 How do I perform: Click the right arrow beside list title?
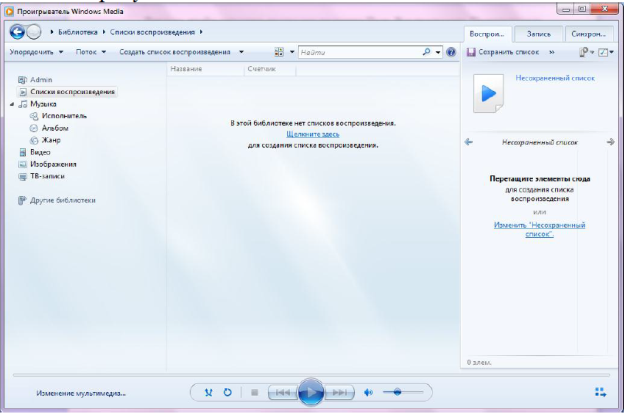click(x=610, y=142)
